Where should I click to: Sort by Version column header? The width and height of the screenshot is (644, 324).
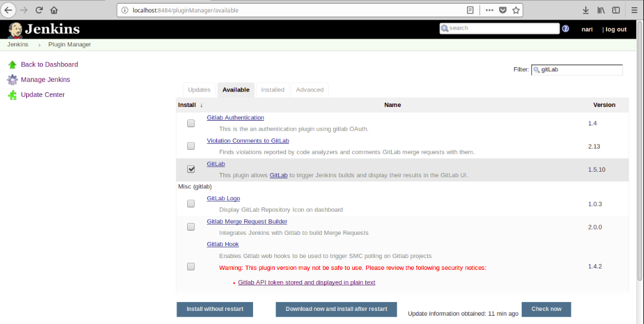604,105
